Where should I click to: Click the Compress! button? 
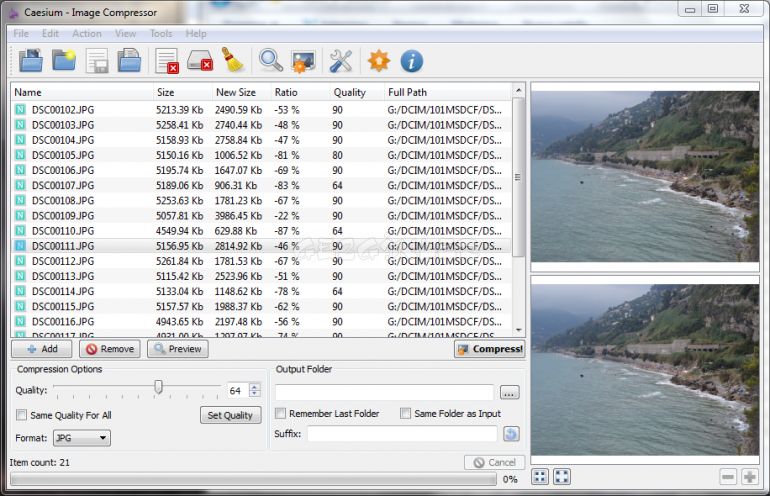tap(490, 349)
